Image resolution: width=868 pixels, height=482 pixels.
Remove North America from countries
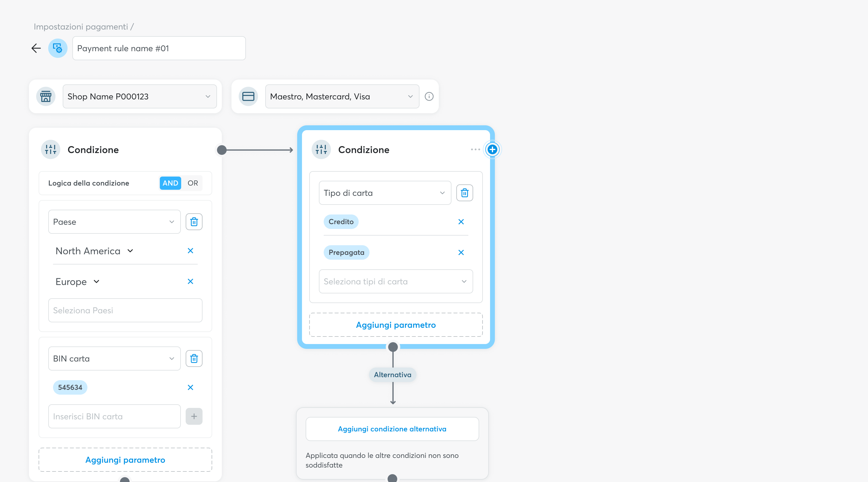[x=190, y=251]
